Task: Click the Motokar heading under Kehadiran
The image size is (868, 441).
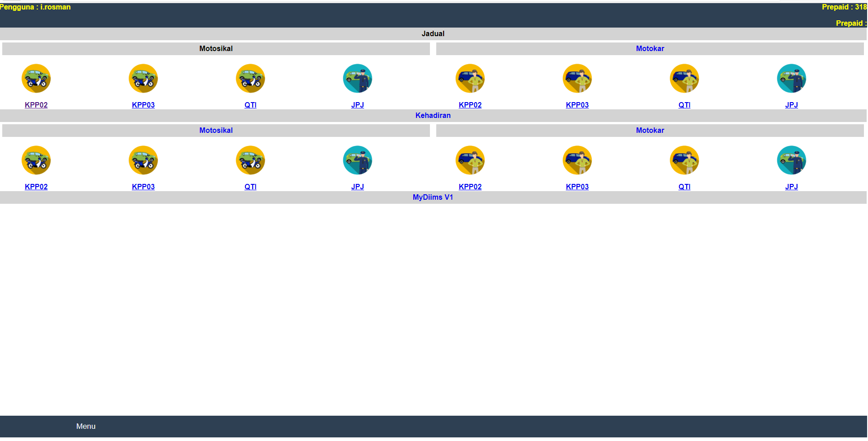Action: (x=650, y=130)
